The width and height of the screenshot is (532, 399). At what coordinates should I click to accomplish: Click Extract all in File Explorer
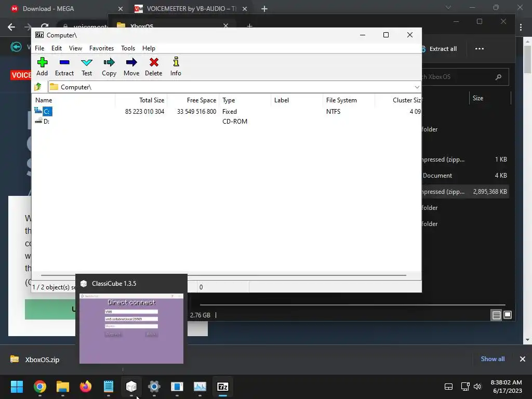pyautogui.click(x=439, y=49)
